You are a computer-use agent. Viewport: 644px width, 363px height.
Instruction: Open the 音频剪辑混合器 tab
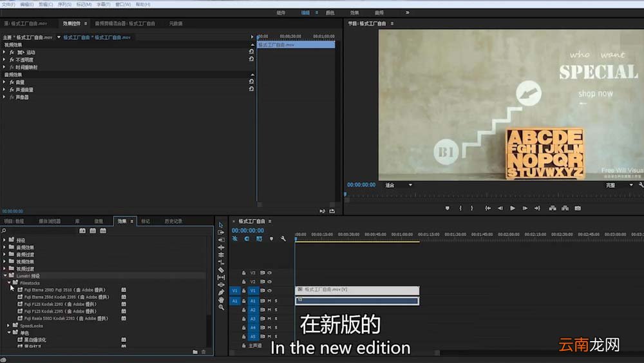[x=125, y=23]
